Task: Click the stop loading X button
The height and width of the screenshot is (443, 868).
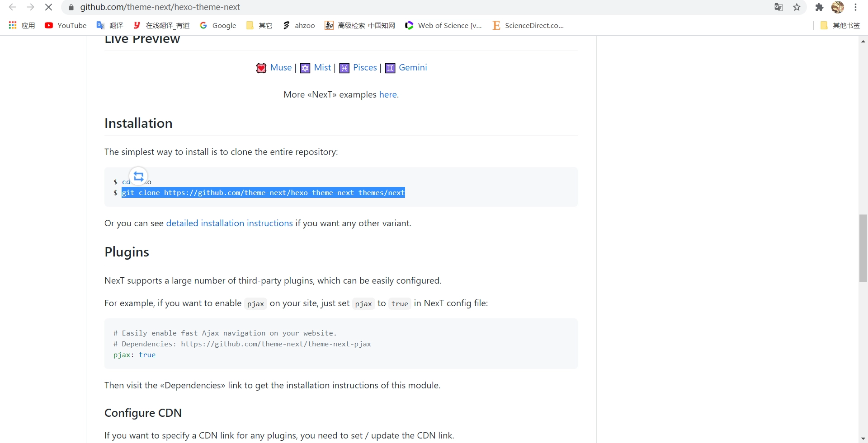Action: 48,7
